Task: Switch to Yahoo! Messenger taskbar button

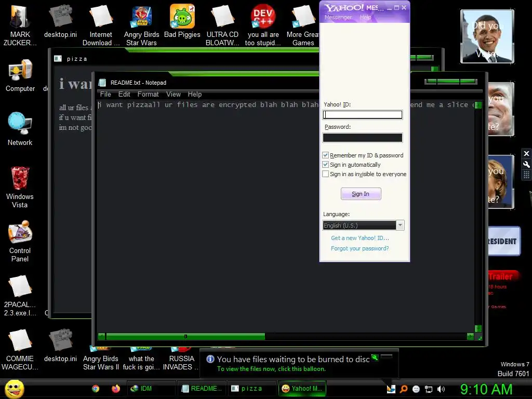Action: point(302,389)
